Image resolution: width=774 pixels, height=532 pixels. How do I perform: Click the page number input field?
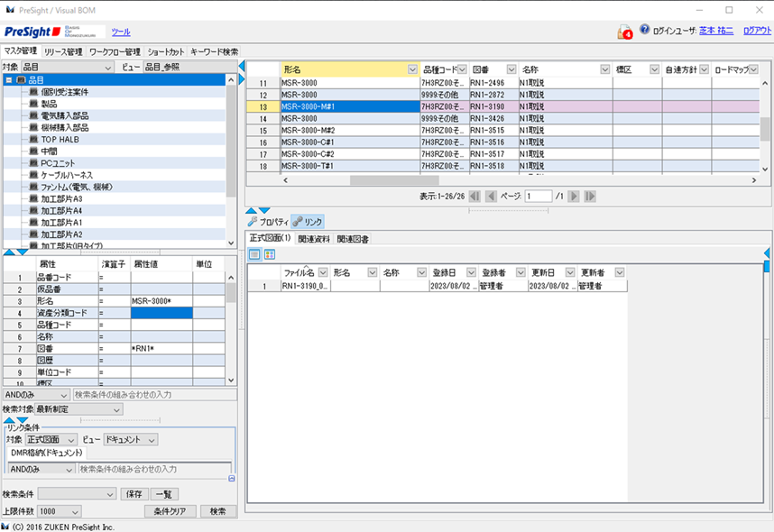tap(540, 195)
